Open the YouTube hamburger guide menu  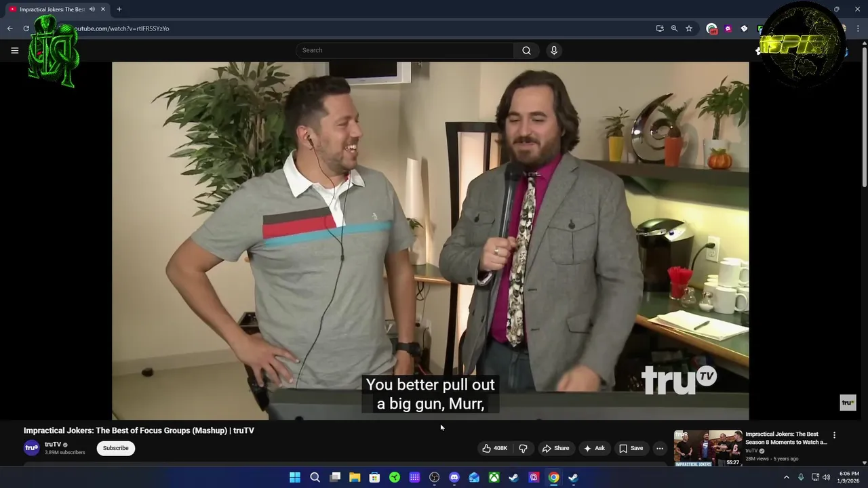(x=14, y=50)
